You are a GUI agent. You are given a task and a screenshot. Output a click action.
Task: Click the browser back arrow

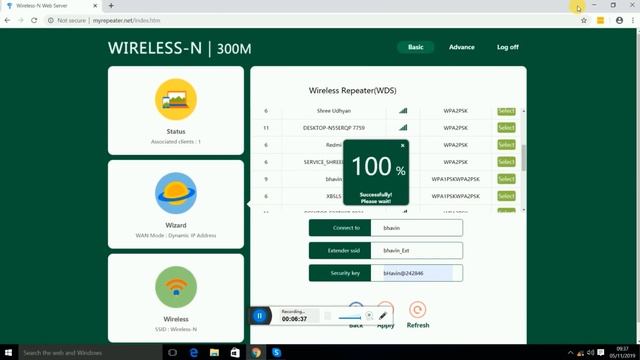7,20
